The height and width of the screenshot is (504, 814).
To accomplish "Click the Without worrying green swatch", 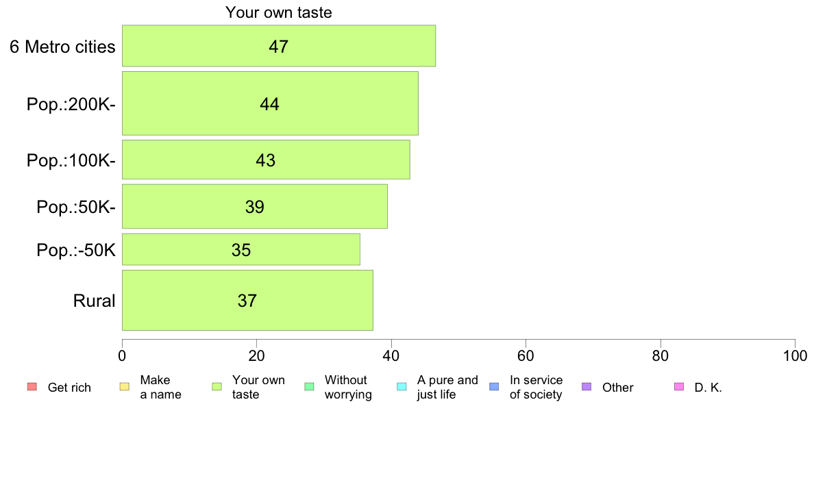I will pyautogui.click(x=310, y=387).
